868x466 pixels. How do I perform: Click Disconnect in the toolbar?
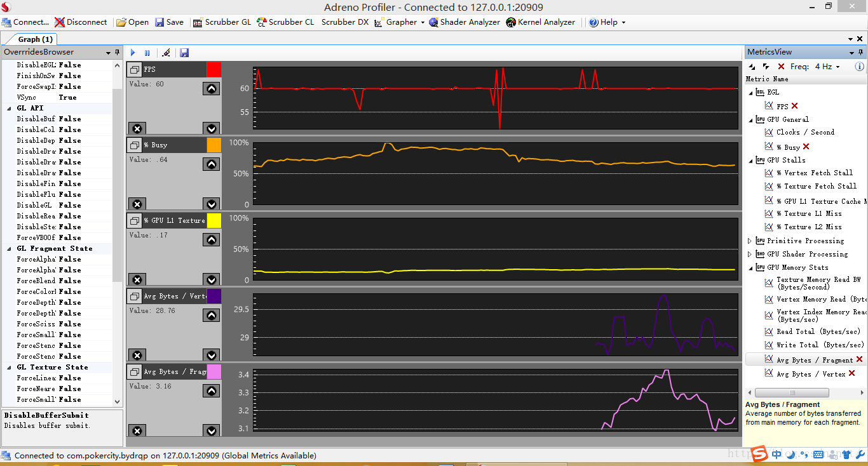pos(81,22)
